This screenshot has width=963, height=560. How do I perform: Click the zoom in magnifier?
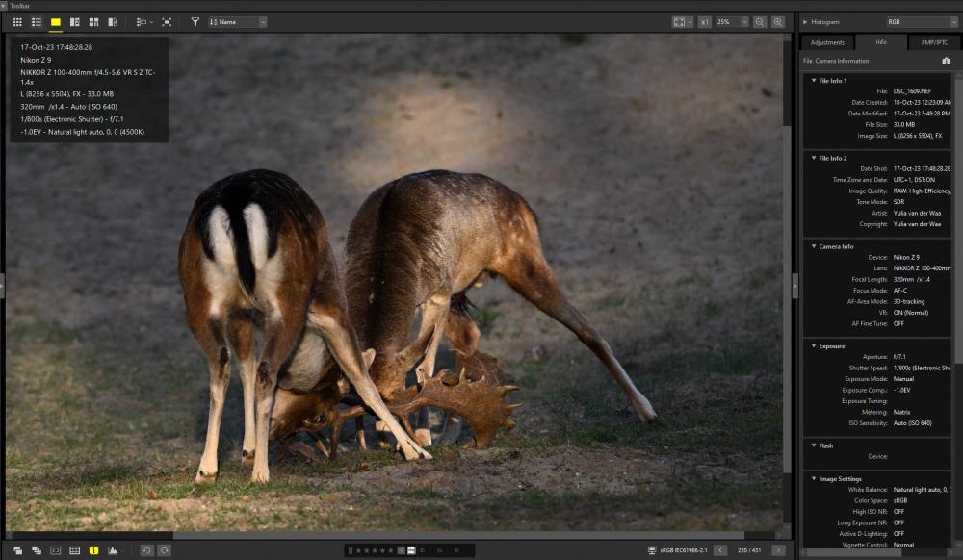click(778, 22)
